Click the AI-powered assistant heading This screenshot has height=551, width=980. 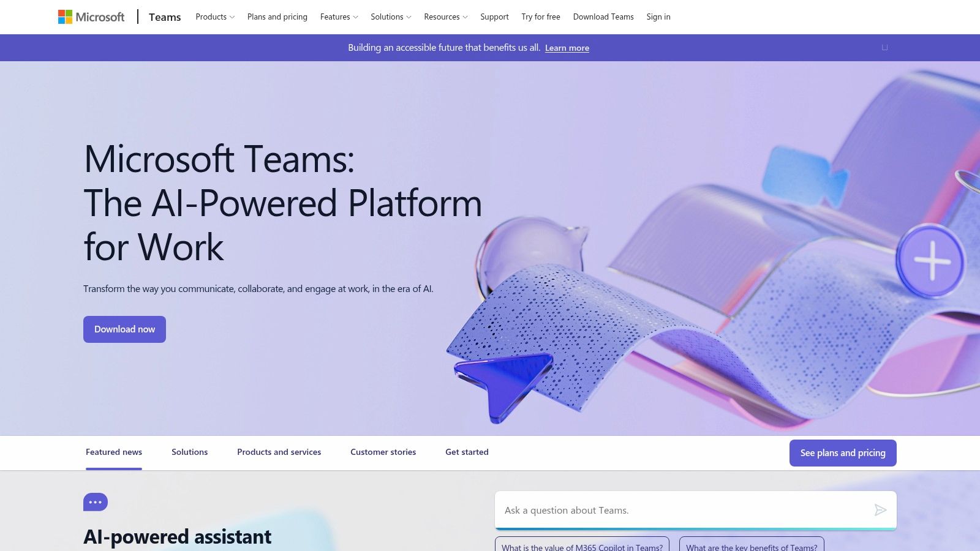coord(177,537)
